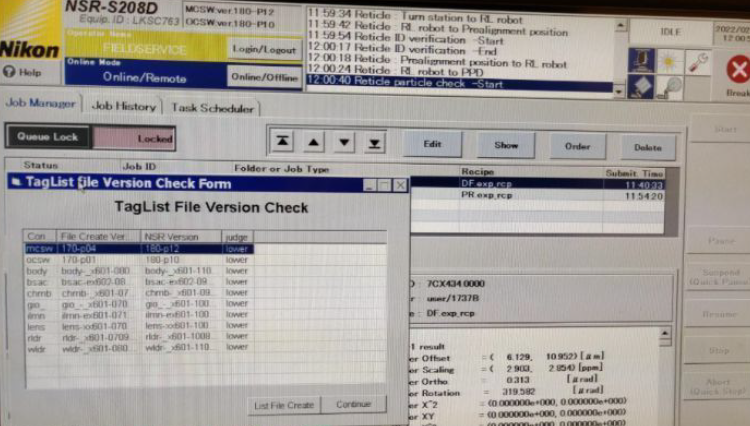Screen dimensions: 750x426
Task: Click the Online/Offline button
Action: click(265, 77)
